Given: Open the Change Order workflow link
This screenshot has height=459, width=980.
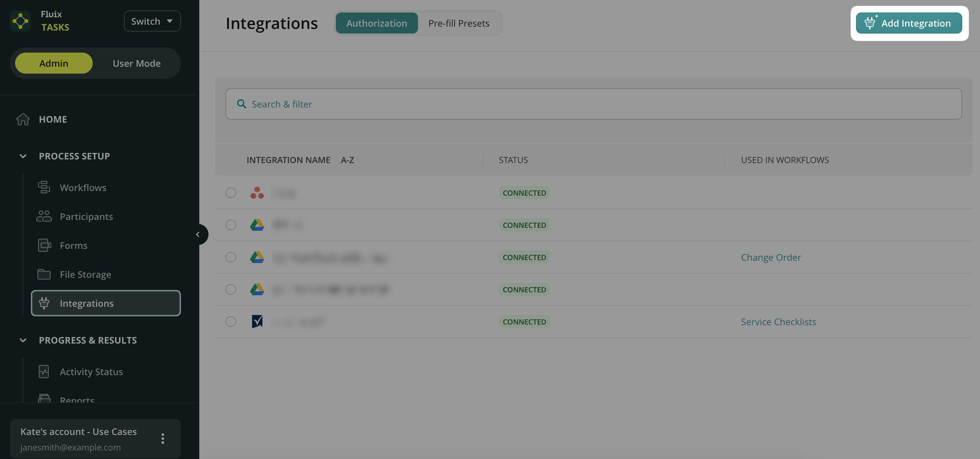Looking at the screenshot, I should coord(771,257).
